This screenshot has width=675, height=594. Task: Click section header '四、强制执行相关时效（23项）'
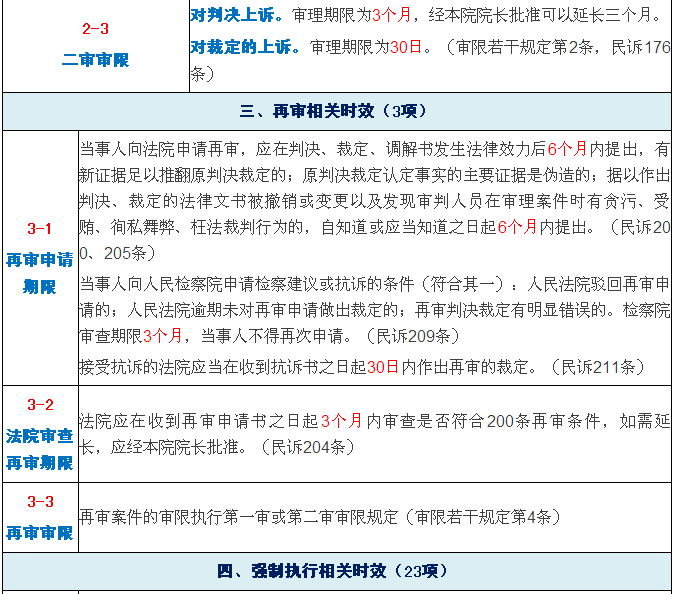tap(332, 571)
